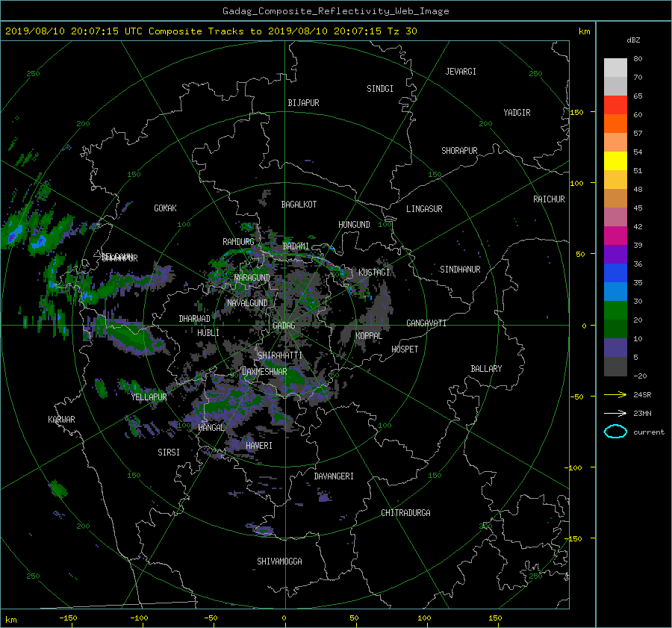Select the dark gray -20 to 5 dBZ swatch
This screenshot has height=628, width=672.
point(615,367)
